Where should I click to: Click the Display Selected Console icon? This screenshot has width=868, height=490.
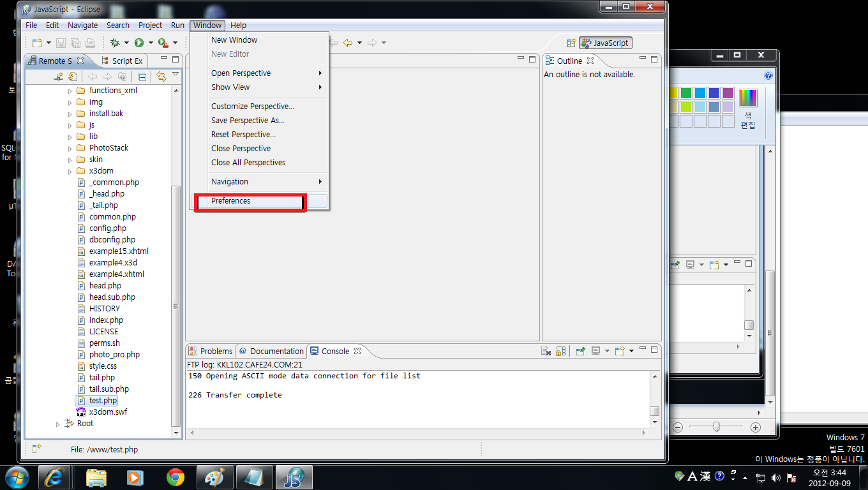[x=595, y=351]
